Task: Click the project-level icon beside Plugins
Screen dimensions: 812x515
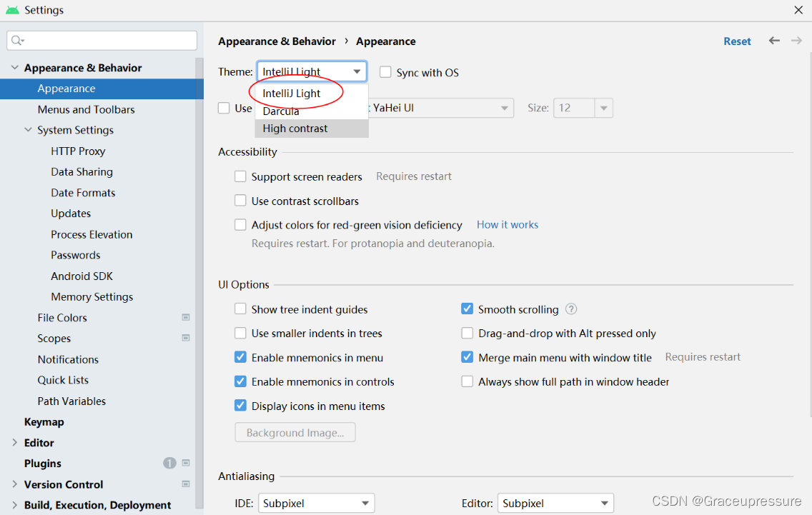Action: point(186,464)
